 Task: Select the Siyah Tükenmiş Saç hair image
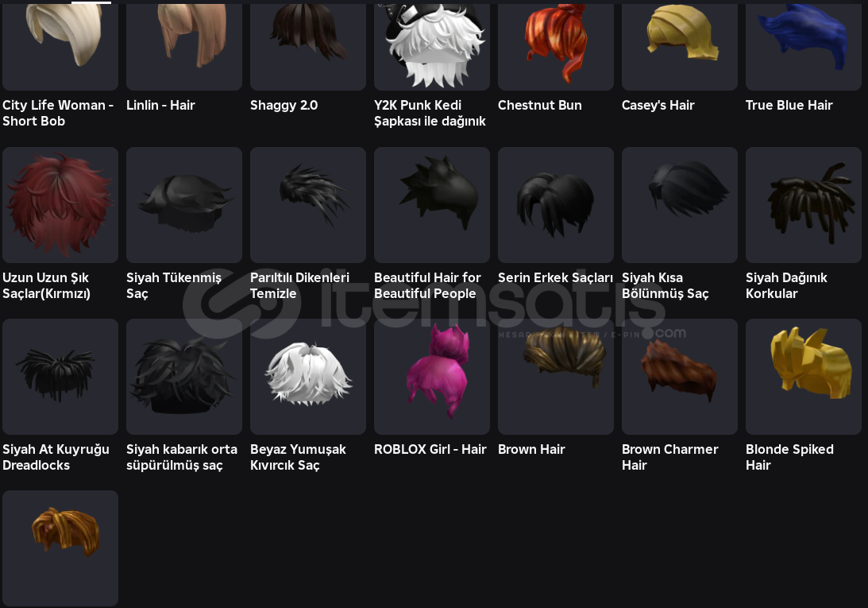(184, 205)
